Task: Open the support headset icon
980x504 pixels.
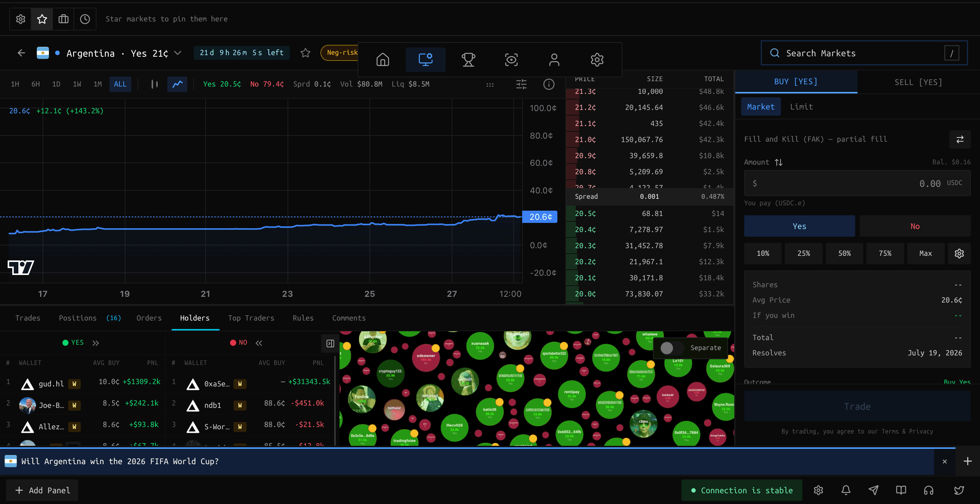Action: tap(929, 490)
